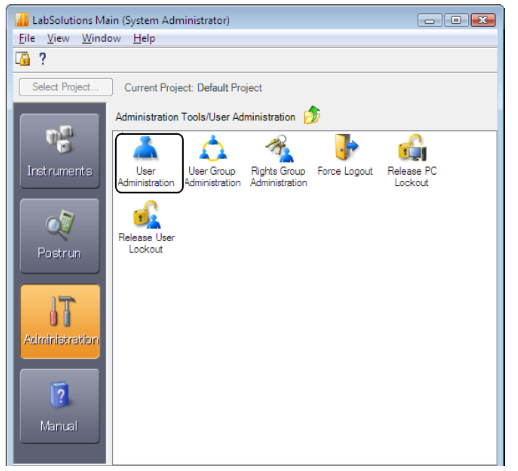Viewport: 518px width, 471px height.
Task: Click the lock screen toolbar icon
Action: coord(23,59)
